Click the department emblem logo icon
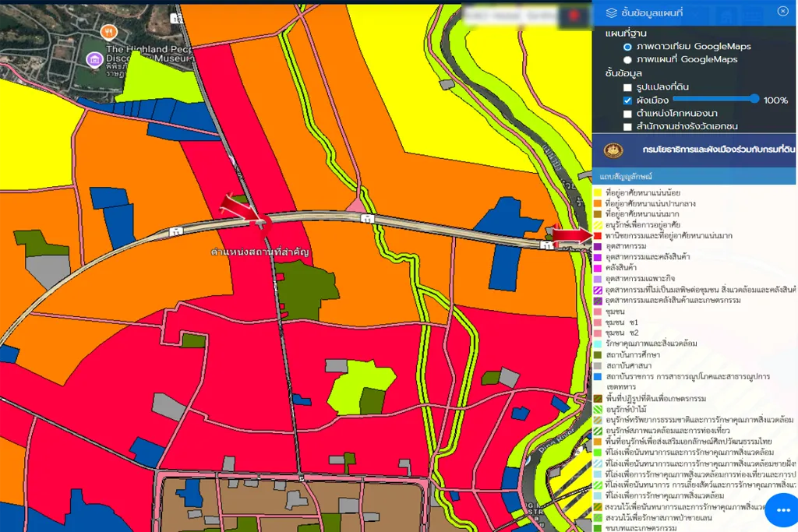 tap(613, 149)
